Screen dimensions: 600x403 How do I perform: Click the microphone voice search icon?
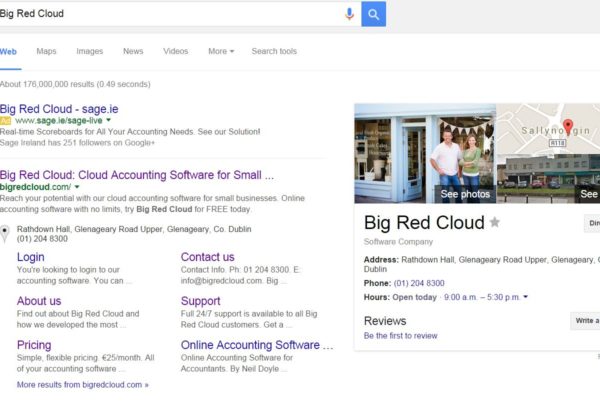pyautogui.click(x=349, y=14)
